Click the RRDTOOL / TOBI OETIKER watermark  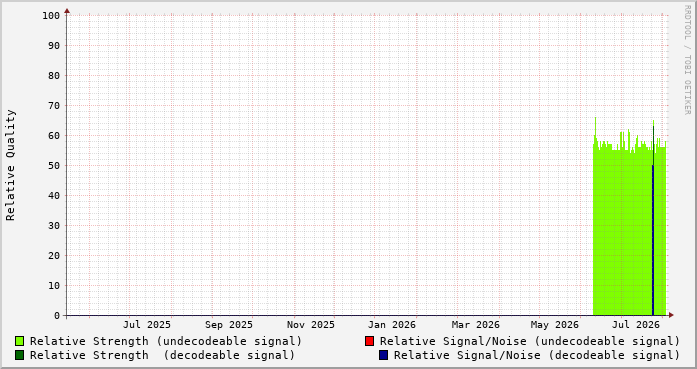click(687, 60)
